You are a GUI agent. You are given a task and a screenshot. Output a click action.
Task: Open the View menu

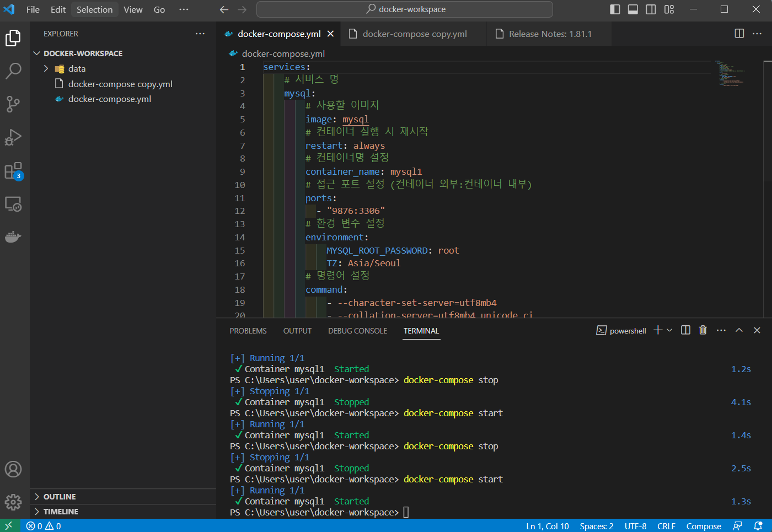point(133,9)
